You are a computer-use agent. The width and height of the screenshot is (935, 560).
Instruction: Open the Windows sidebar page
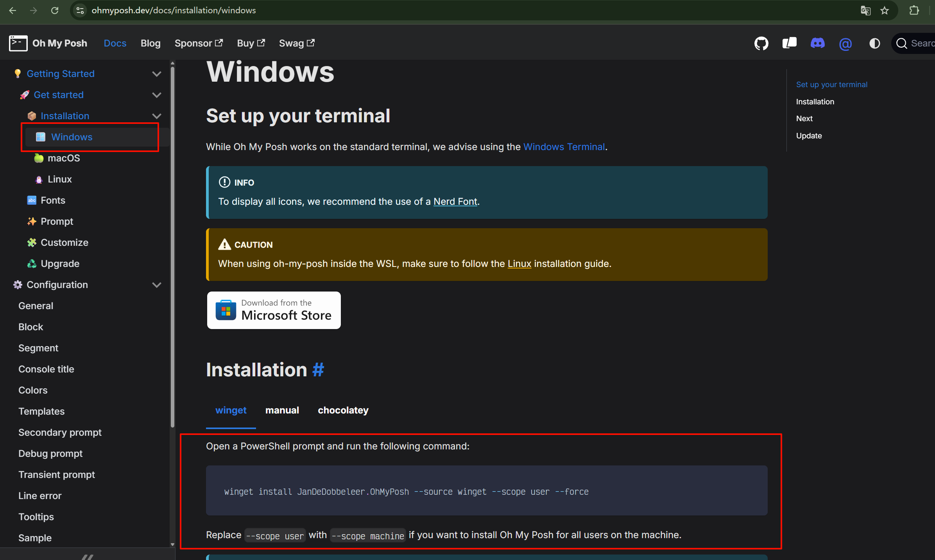coord(97,137)
